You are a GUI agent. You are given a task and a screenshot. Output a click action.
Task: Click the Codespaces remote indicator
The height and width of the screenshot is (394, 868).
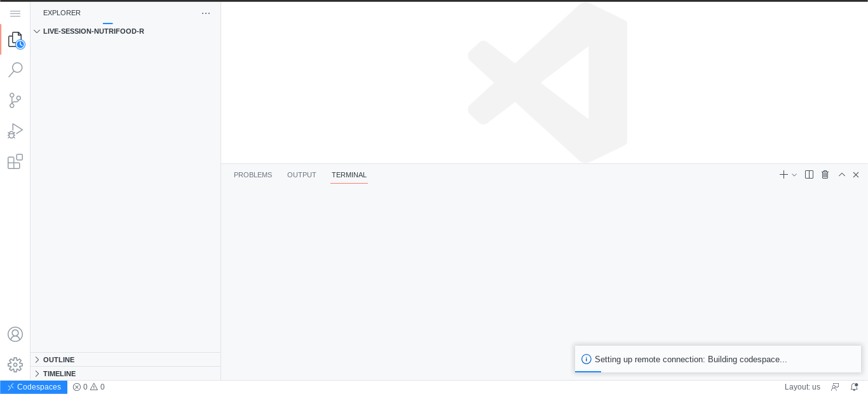click(x=34, y=387)
